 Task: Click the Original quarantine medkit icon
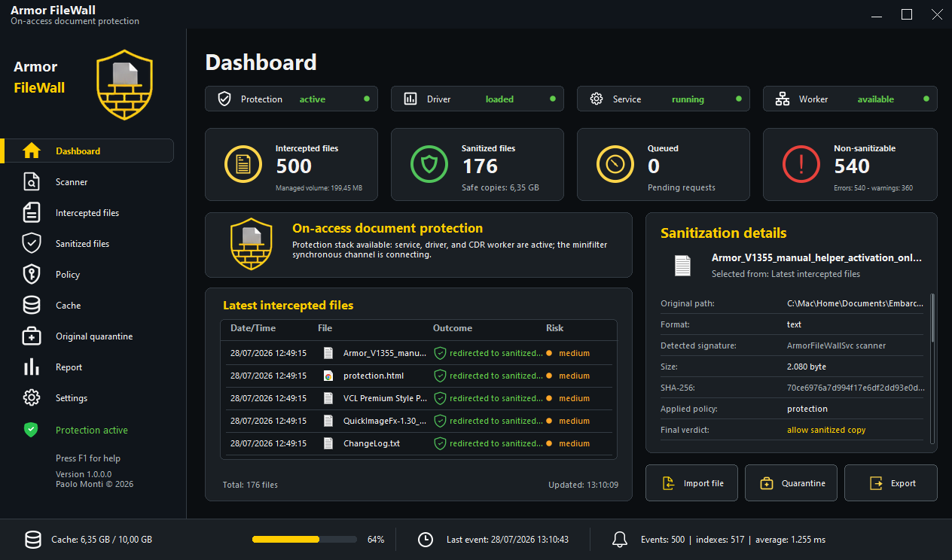32,336
